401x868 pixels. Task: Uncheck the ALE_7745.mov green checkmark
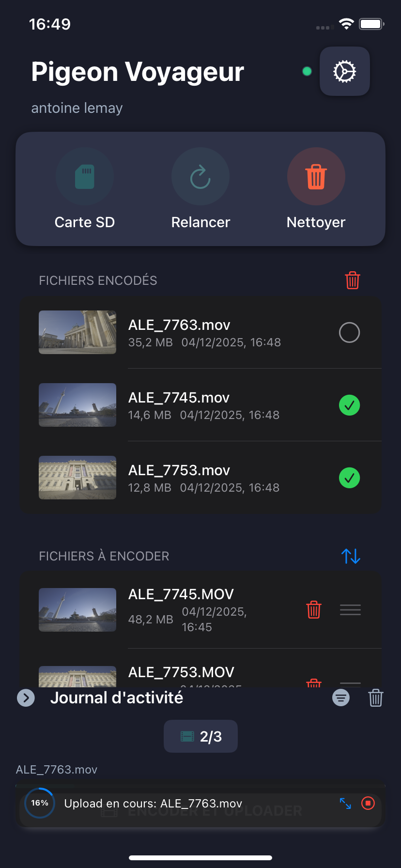pos(349,405)
